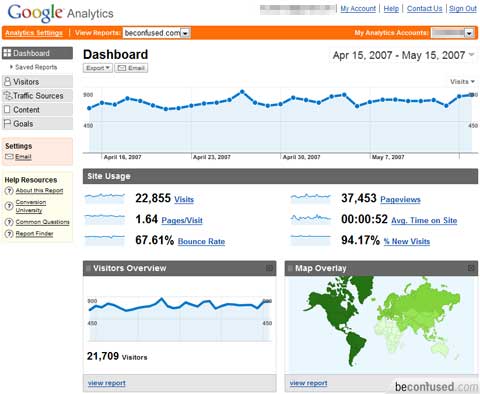This screenshot has height=394, width=480.
Task: Open the Content menu section
Action: coord(37,110)
